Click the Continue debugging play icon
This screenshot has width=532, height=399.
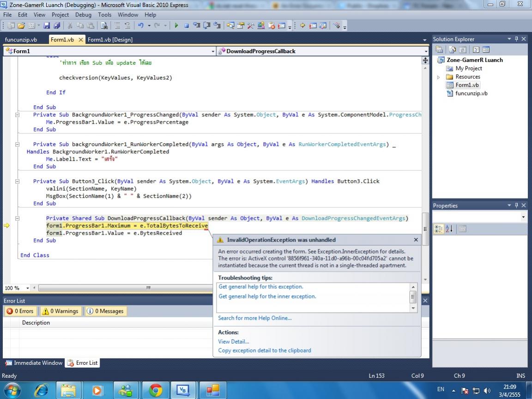(176, 26)
